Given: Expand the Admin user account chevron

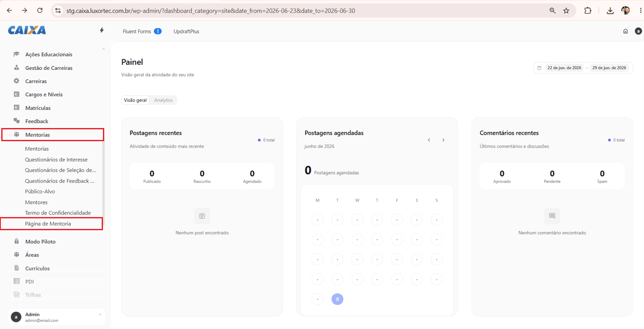Looking at the screenshot, I should (100, 314).
